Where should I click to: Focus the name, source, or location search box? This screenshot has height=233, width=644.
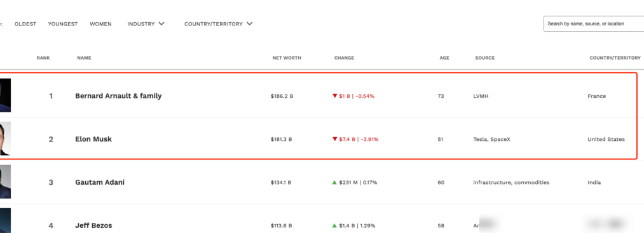click(594, 23)
